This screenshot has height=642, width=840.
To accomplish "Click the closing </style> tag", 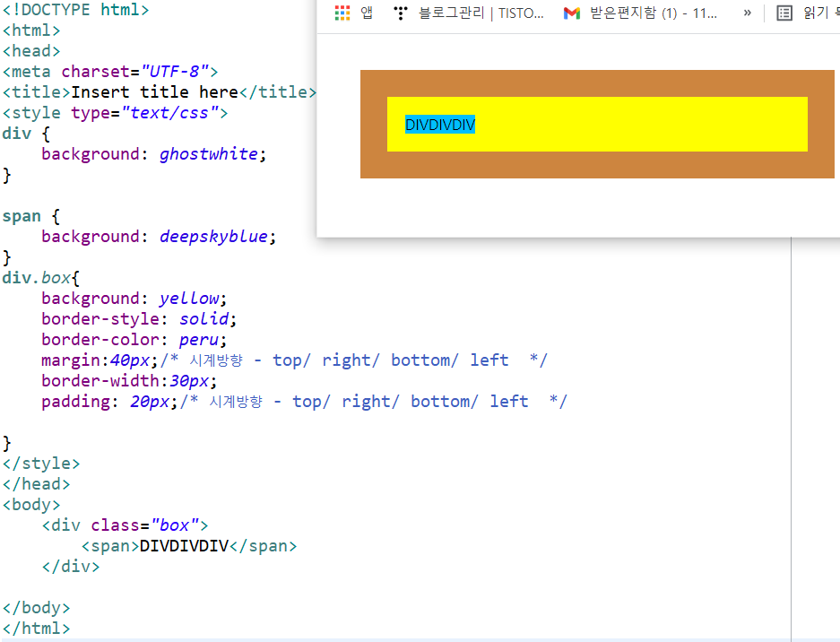I will (41, 464).
